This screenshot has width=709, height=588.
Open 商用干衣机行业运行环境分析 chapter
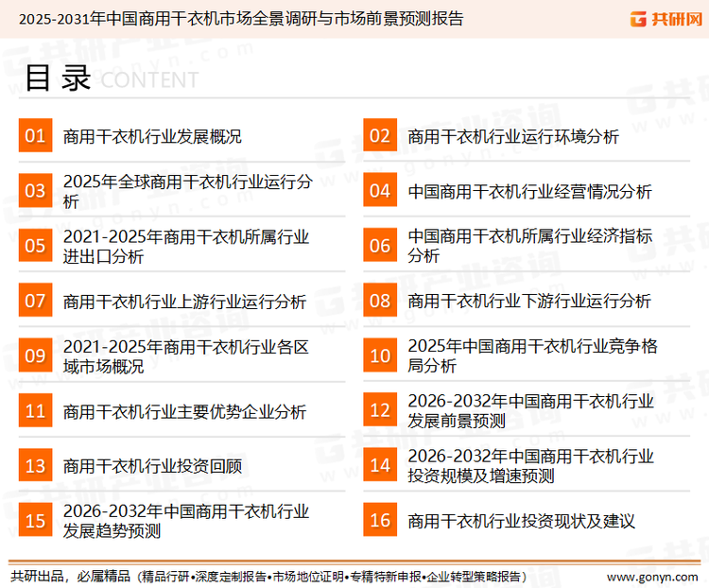coord(513,136)
